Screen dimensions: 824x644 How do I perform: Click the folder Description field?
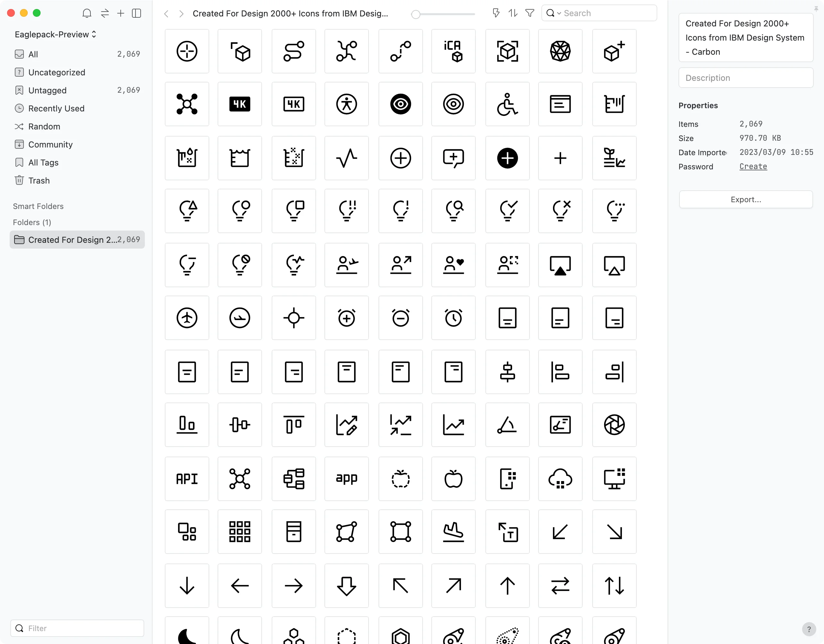[x=745, y=78]
